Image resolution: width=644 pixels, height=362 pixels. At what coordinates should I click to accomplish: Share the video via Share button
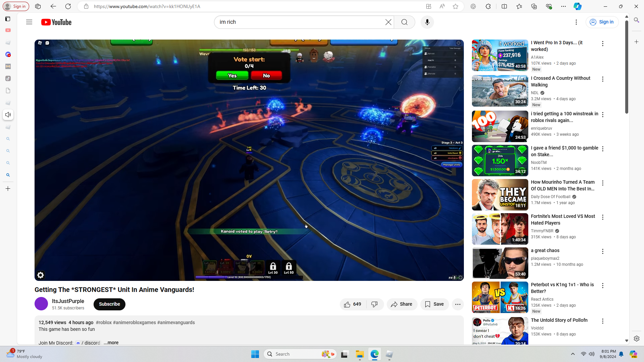click(x=401, y=304)
